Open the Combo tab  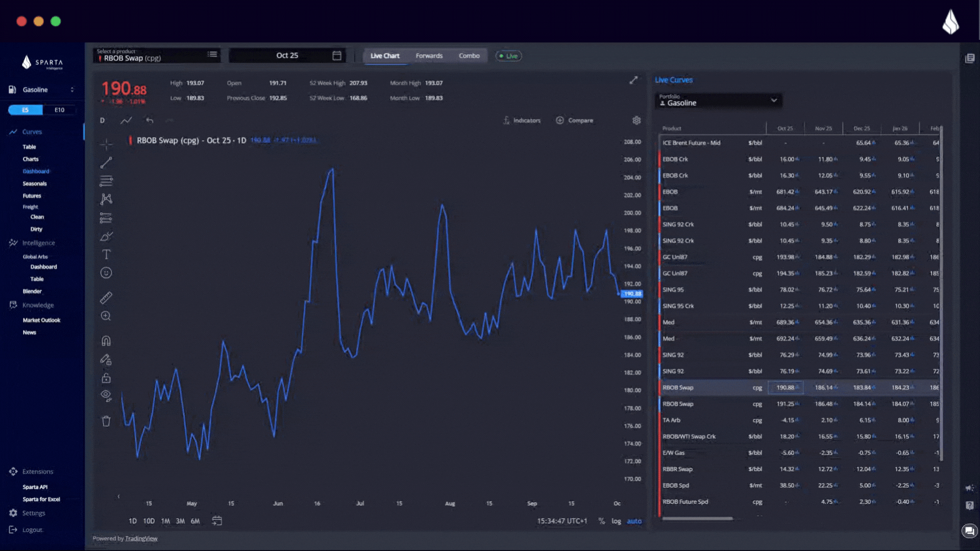(469, 56)
